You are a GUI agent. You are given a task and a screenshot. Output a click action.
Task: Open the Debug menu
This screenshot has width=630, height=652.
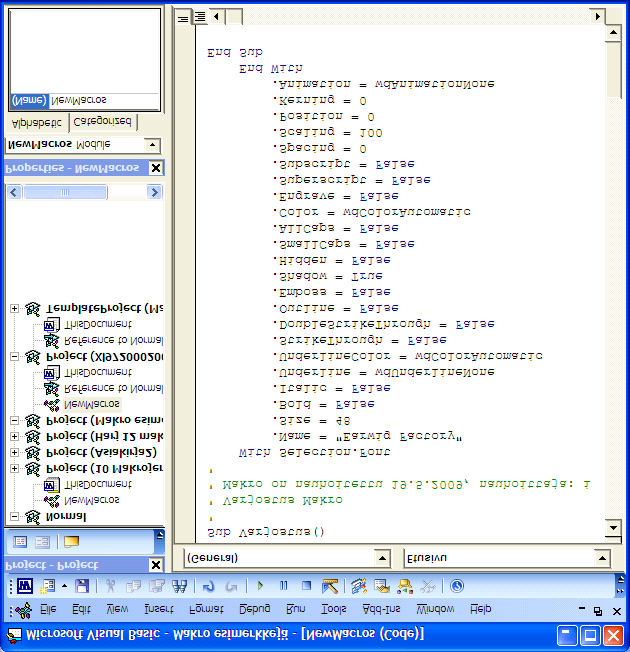coord(254,610)
